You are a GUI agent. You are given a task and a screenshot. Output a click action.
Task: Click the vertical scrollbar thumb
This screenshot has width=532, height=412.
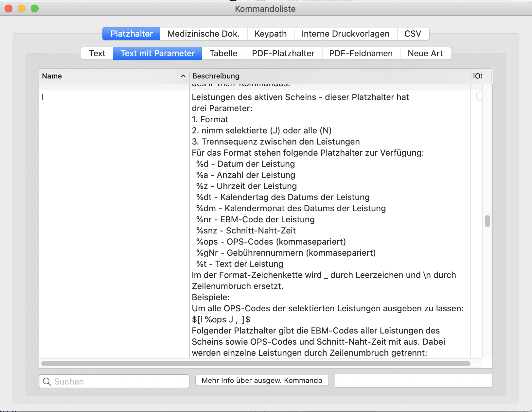tap(488, 221)
